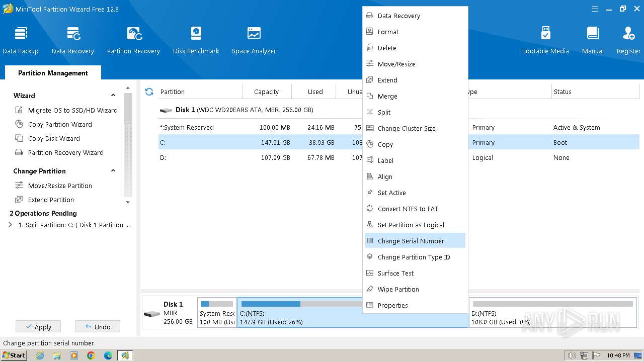Image resolution: width=644 pixels, height=362 pixels.
Task: Choose Change Serial Number menu entry
Action: tap(411, 241)
